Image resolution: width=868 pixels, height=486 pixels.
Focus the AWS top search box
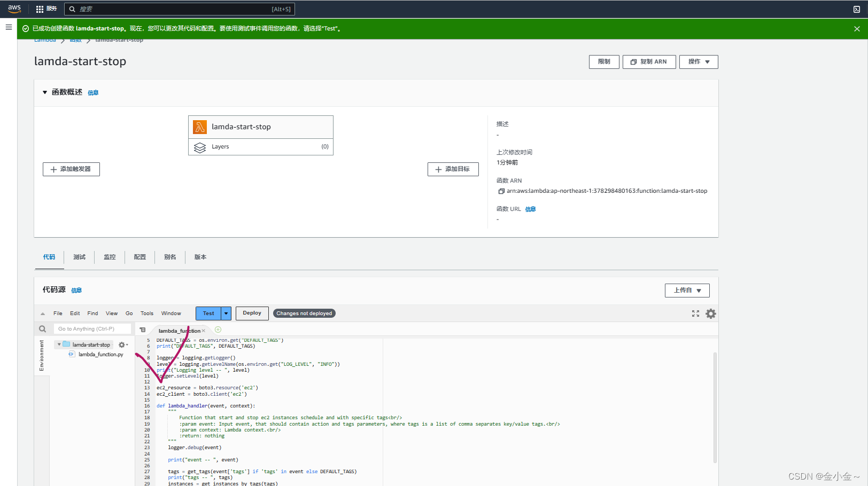pyautogui.click(x=180, y=9)
